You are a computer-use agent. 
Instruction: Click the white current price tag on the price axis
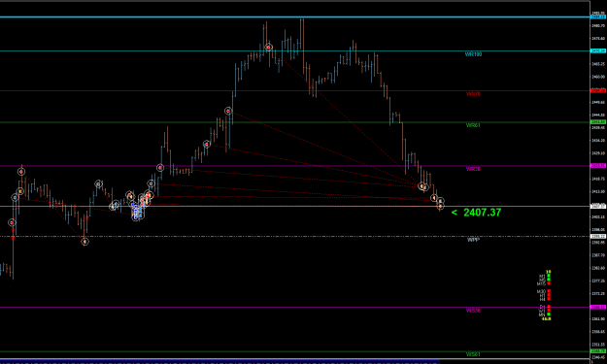point(598,206)
